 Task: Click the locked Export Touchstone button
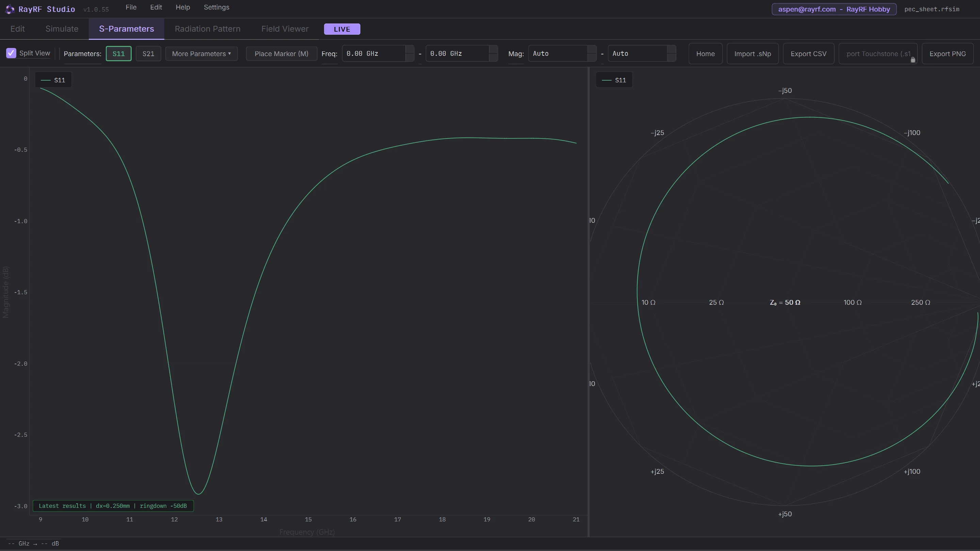(878, 54)
